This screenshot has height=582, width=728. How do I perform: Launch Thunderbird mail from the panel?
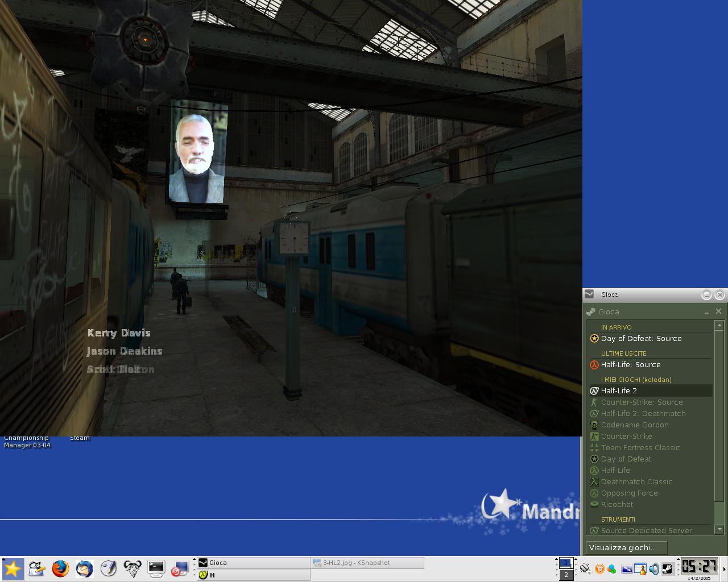84,568
